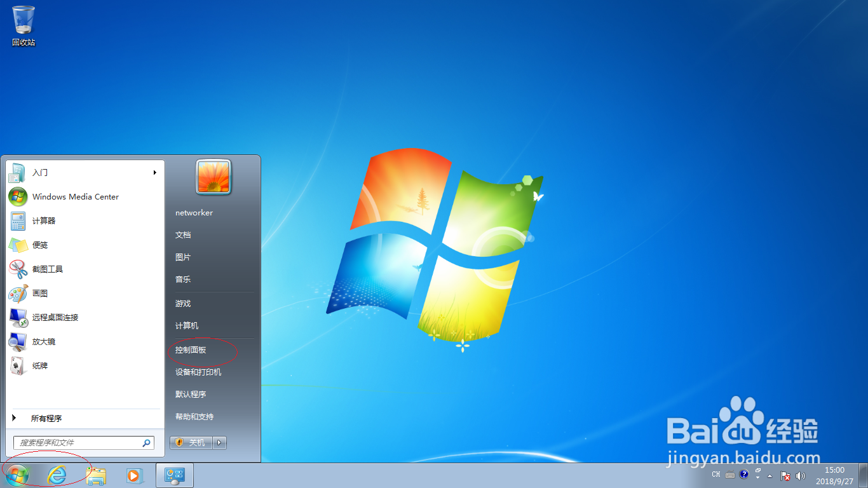Image resolution: width=868 pixels, height=488 pixels.
Task: Open the 计算器 calculator program
Action: tap(85, 220)
